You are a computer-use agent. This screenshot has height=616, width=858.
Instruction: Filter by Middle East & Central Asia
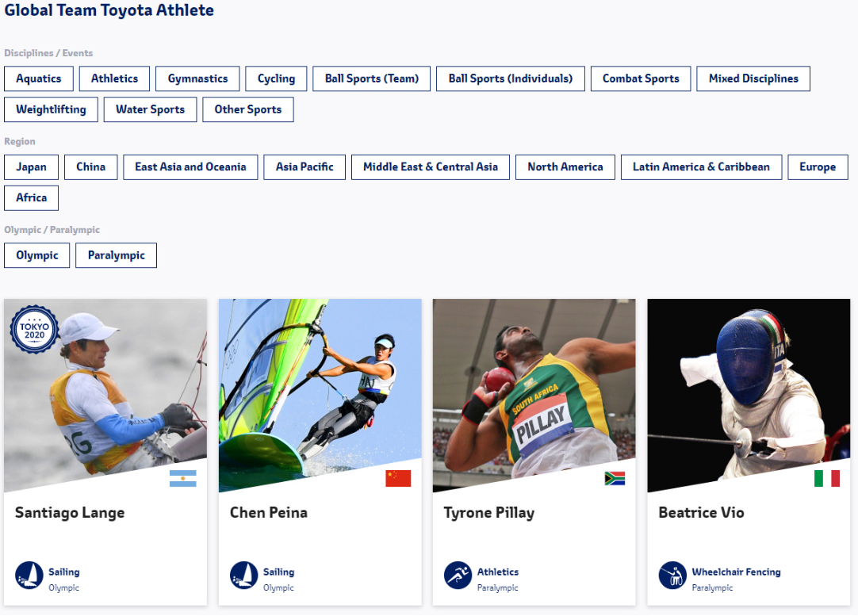(431, 167)
